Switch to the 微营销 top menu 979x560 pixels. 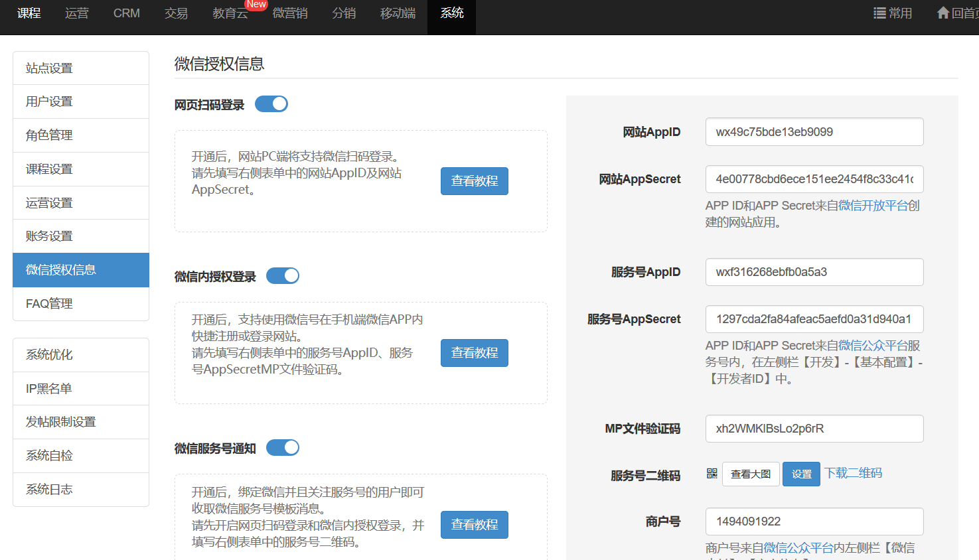click(290, 13)
